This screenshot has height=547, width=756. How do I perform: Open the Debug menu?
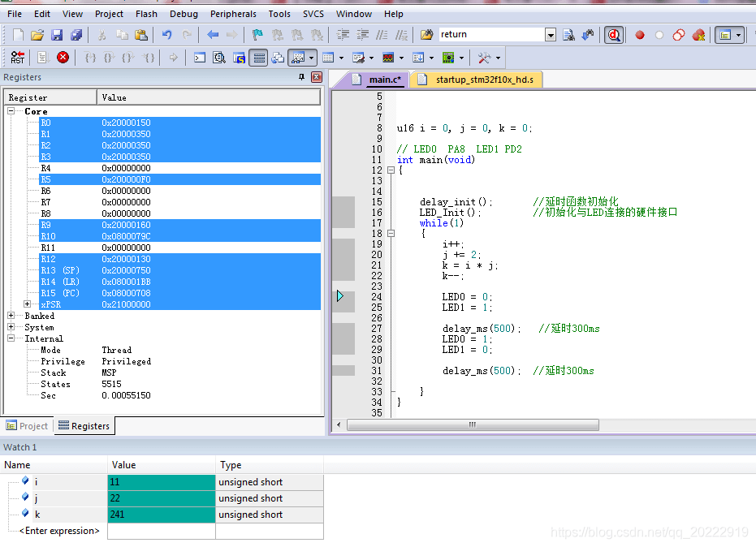tap(184, 14)
